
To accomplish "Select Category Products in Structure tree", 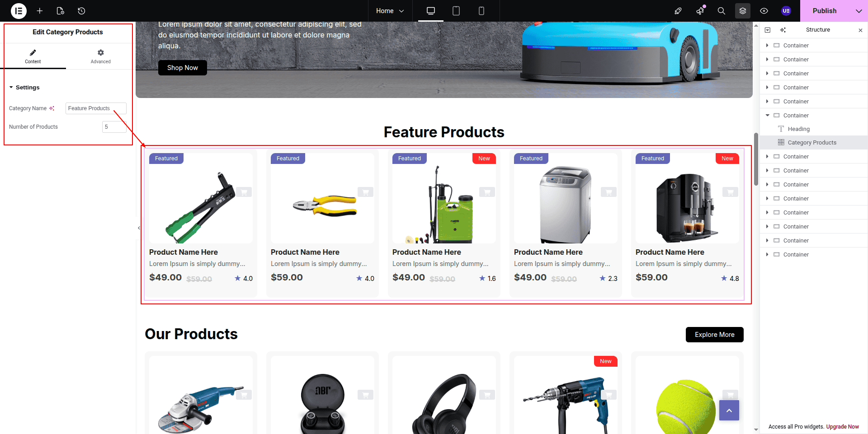I will (811, 143).
